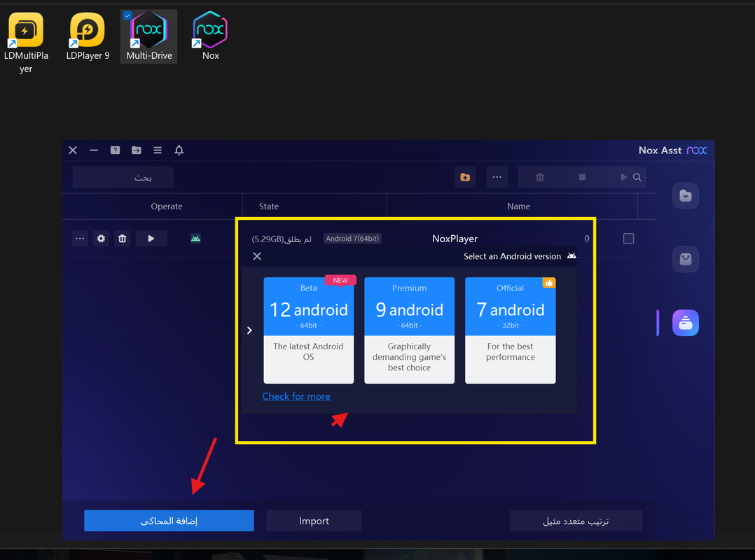The height and width of the screenshot is (560, 755).
Task: Click the Nox Asst logo title
Action: pos(672,150)
